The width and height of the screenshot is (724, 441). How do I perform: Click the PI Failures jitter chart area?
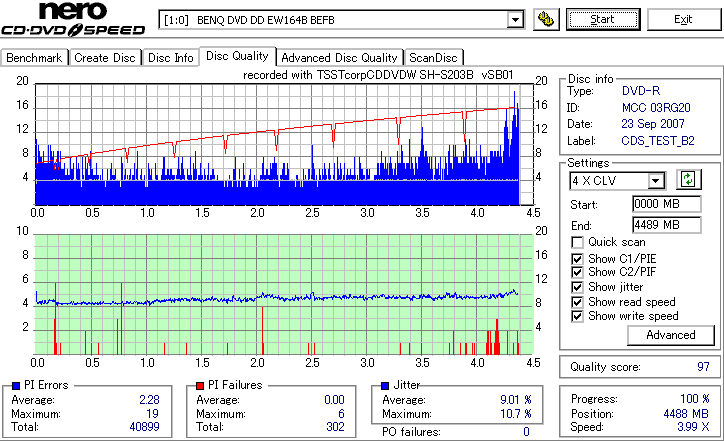[284, 295]
